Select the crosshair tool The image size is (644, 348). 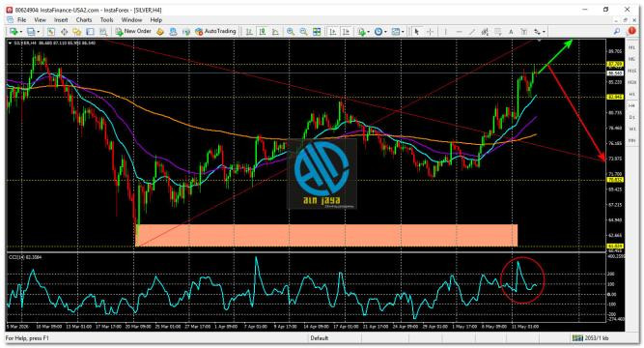[x=430, y=31]
